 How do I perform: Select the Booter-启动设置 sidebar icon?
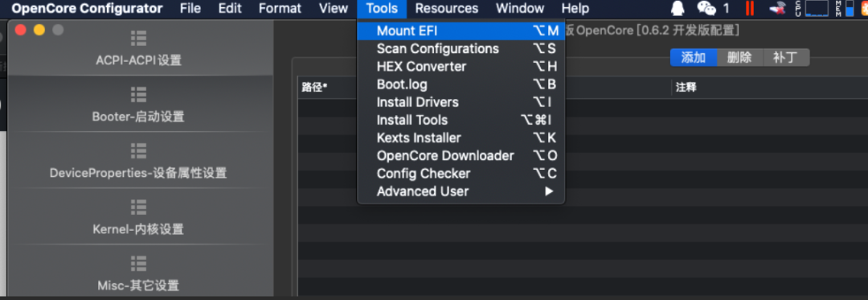click(x=138, y=94)
